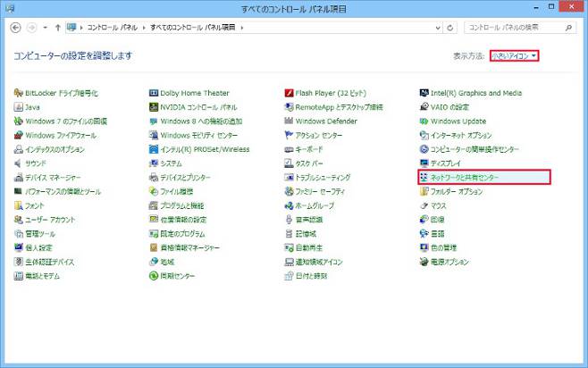Open インターネット オプション link
The width and height of the screenshot is (588, 368).
(x=461, y=135)
